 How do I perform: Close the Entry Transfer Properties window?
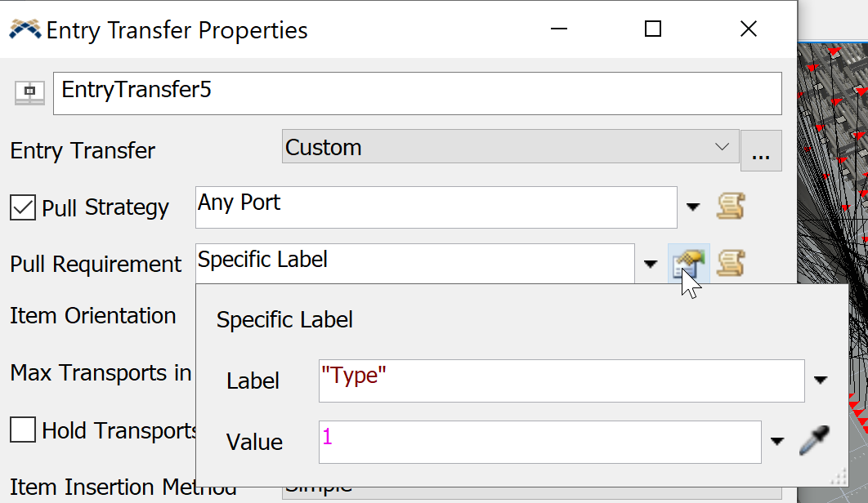[x=749, y=29]
